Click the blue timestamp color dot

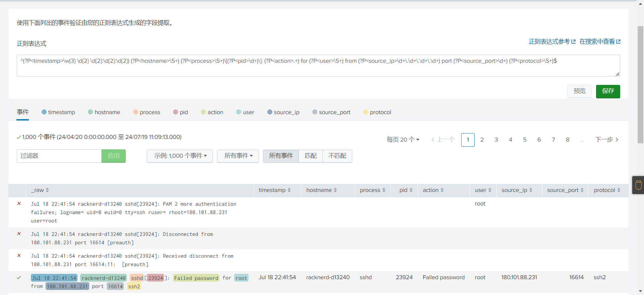point(44,112)
